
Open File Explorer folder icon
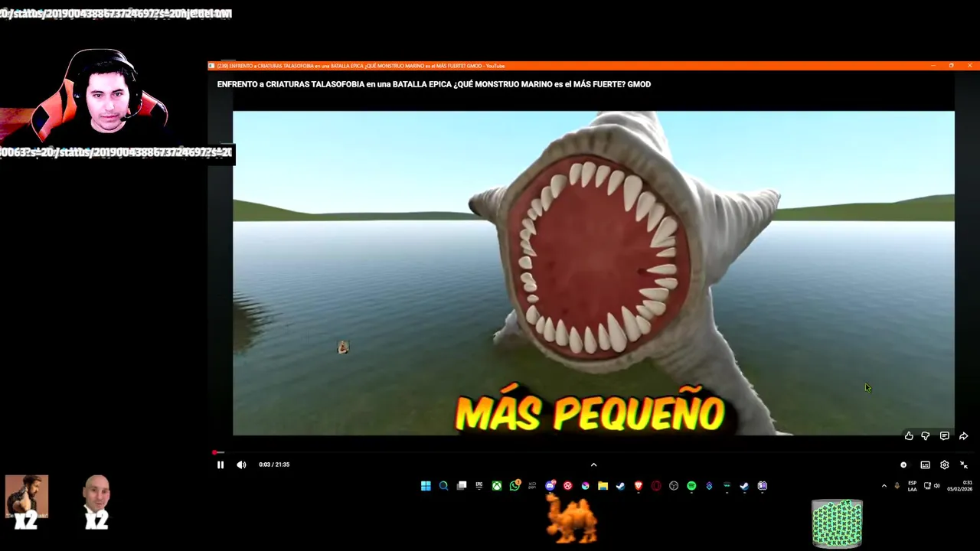[x=603, y=486]
